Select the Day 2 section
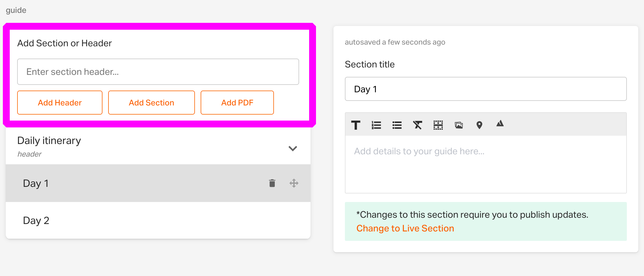This screenshot has height=276, width=644. (158, 220)
